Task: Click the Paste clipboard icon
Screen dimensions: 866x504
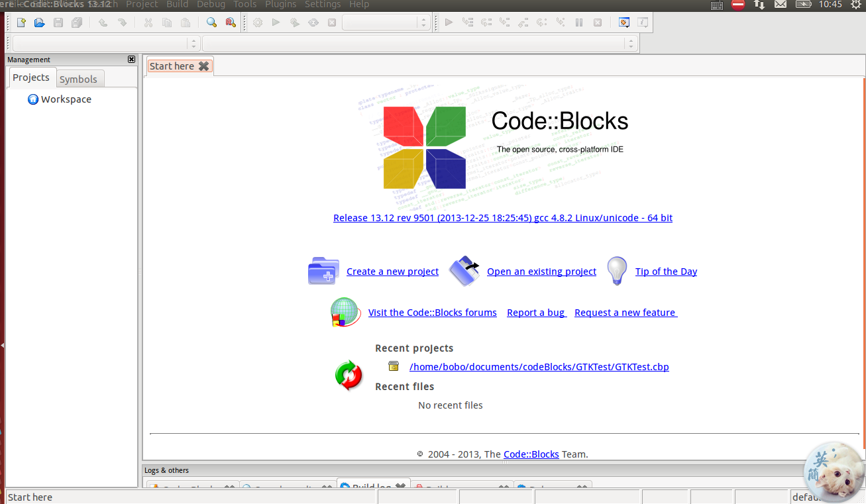Action: (x=186, y=23)
